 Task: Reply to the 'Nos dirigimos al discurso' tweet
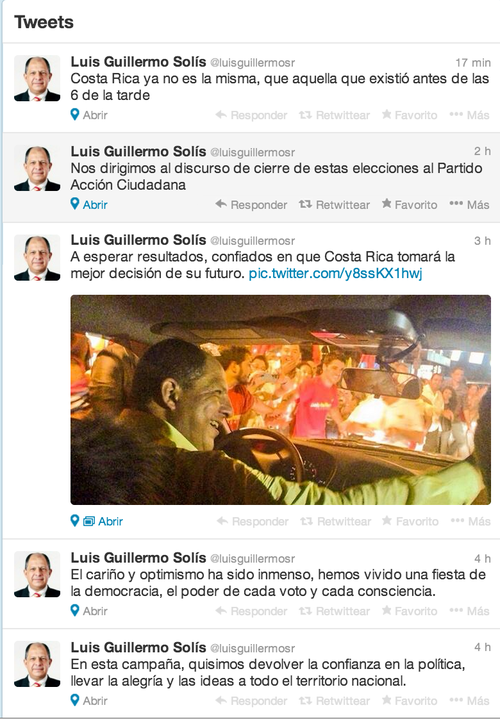[251, 205]
